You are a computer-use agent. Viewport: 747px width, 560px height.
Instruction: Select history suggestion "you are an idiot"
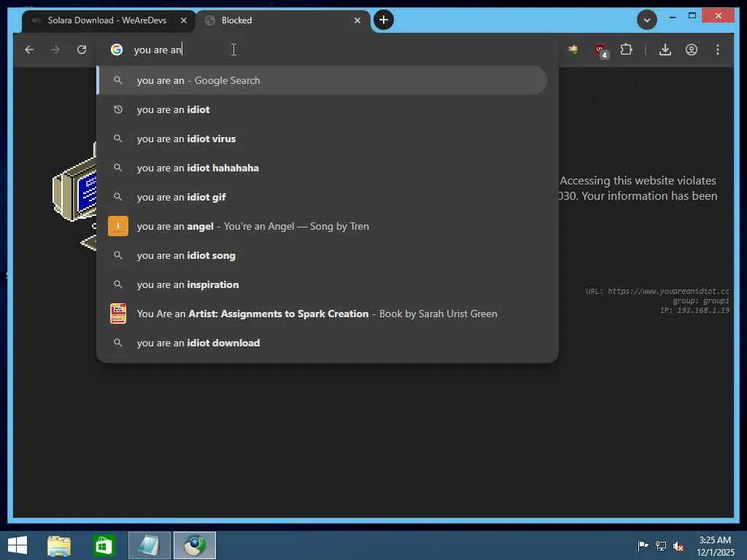[x=322, y=109]
